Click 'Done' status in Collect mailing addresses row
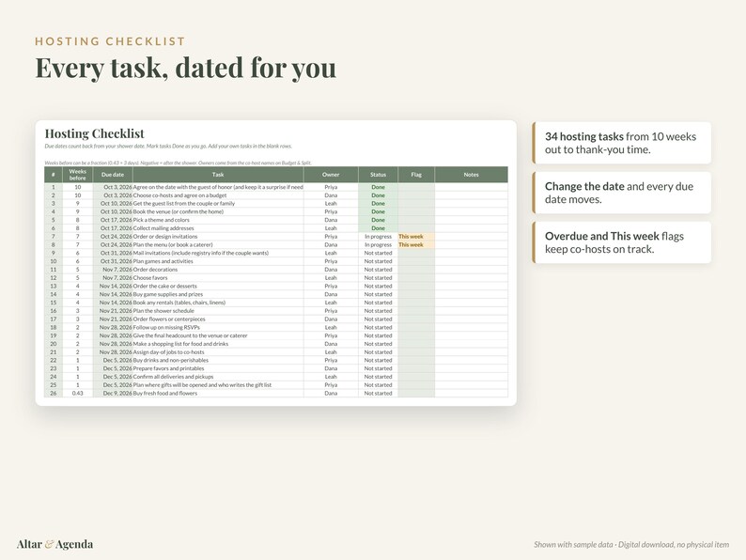 click(379, 228)
